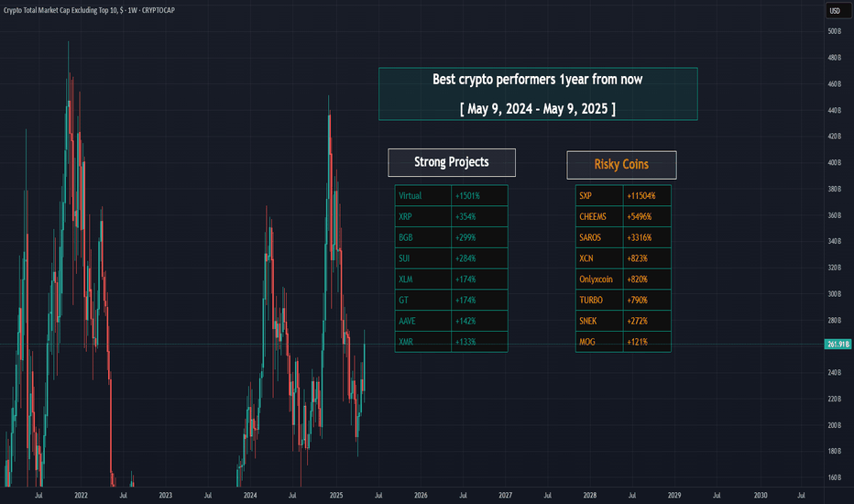Screen dimensions: 854x504
Task: Click the 2024 label on time axis
Action: point(250,495)
